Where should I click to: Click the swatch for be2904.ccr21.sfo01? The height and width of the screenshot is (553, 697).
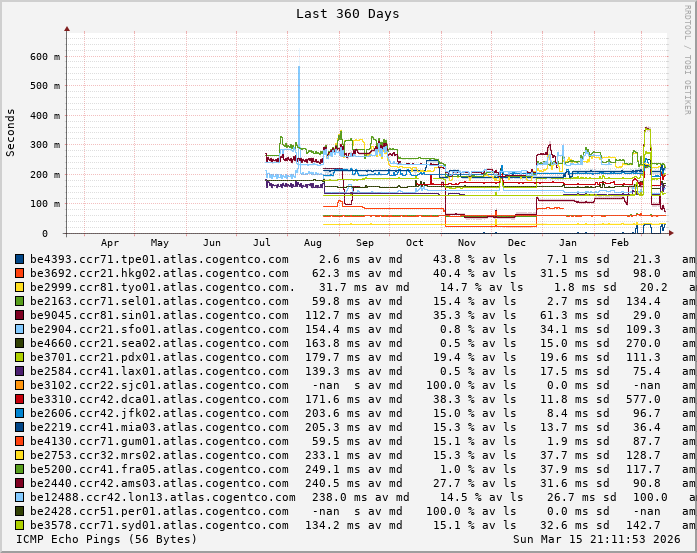(x=20, y=329)
